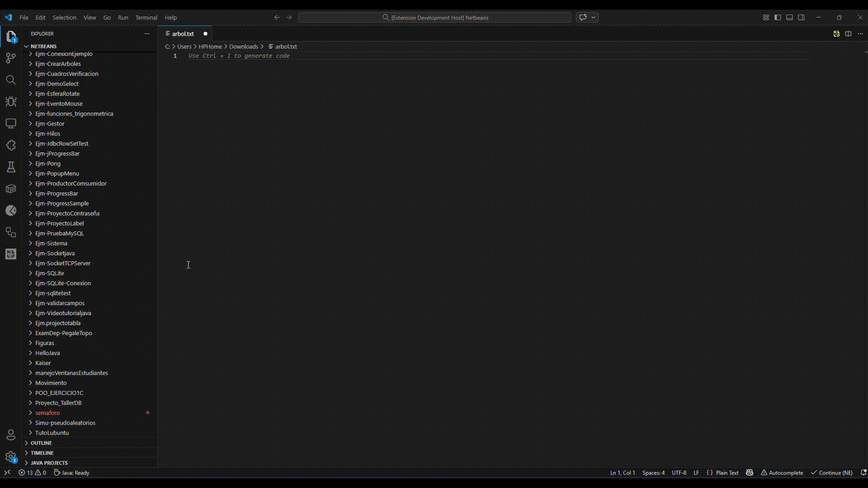Image resolution: width=868 pixels, height=488 pixels.
Task: Open the Source Control view
Action: pyautogui.click(x=10, y=58)
